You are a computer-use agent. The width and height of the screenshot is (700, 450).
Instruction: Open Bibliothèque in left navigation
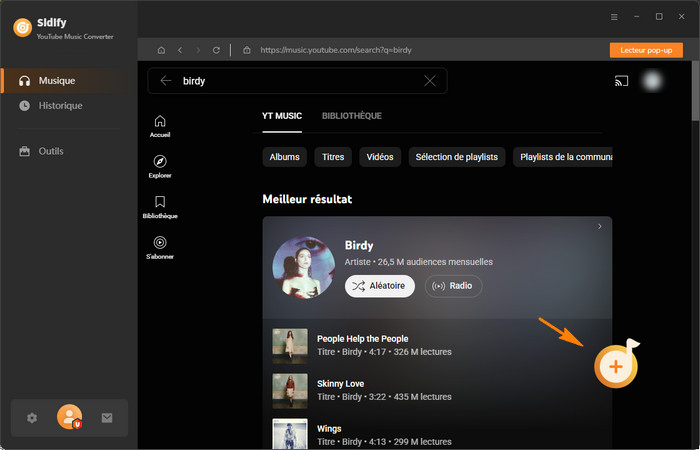(160, 207)
